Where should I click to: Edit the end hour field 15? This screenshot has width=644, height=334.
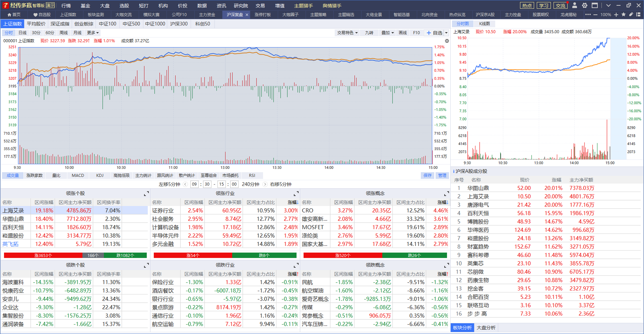222,184
